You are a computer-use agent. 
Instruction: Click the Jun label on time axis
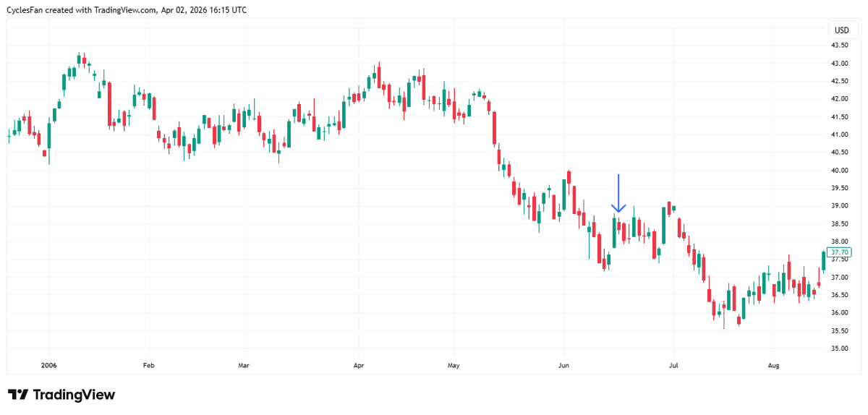563,366
